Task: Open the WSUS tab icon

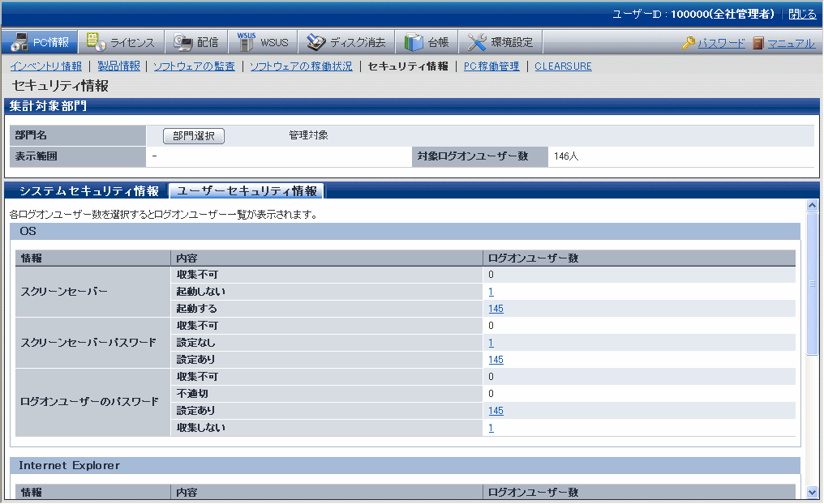Action: click(x=246, y=42)
